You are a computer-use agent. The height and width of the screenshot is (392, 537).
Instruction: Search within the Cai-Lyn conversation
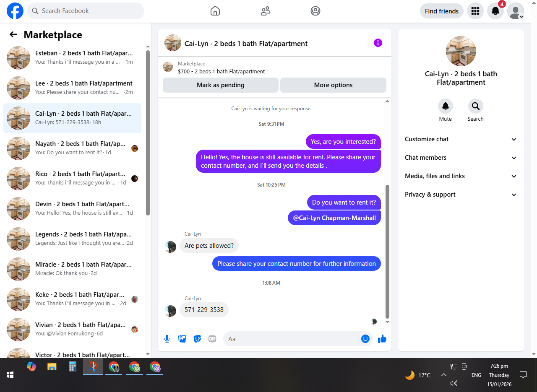pyautogui.click(x=475, y=106)
